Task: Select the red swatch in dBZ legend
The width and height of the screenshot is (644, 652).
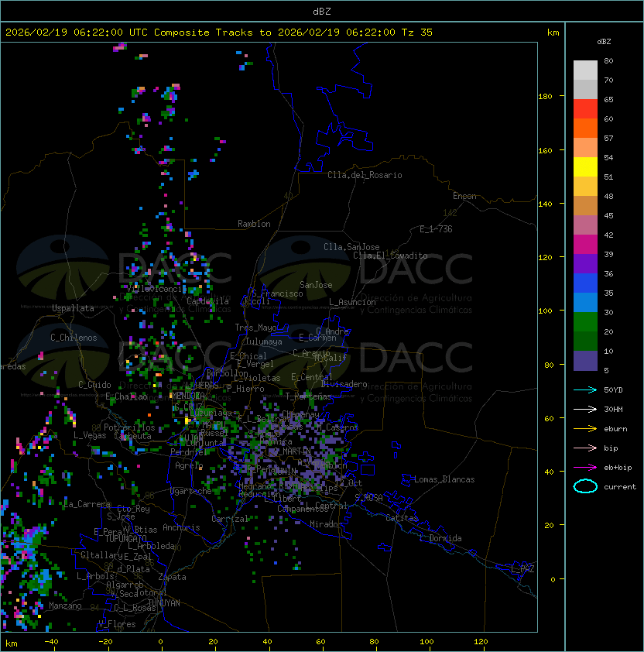Action: [x=585, y=109]
